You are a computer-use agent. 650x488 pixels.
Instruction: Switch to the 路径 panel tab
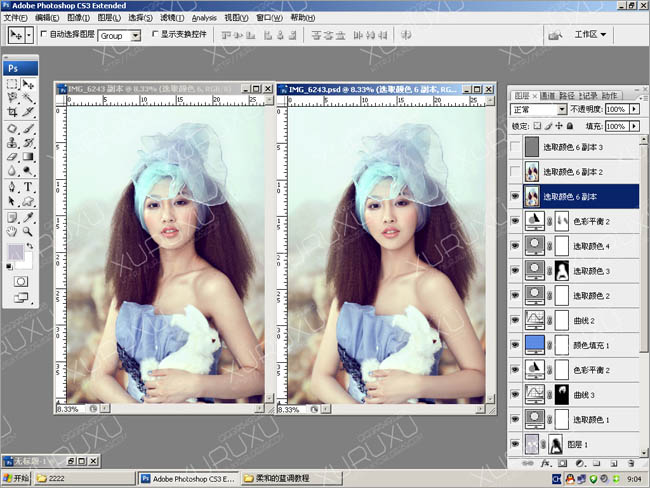point(568,96)
